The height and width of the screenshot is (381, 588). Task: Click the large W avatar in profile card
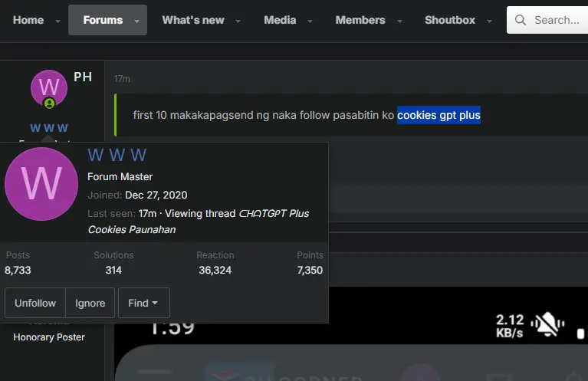[x=41, y=184]
